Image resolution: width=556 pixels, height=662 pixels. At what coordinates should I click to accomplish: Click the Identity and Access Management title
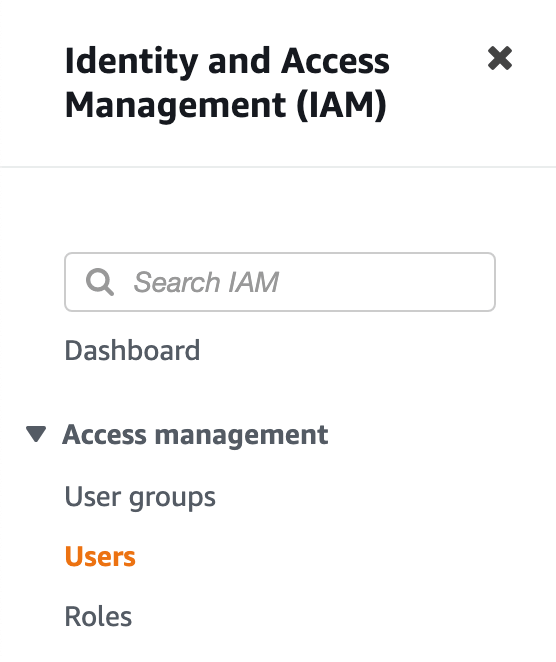click(227, 83)
